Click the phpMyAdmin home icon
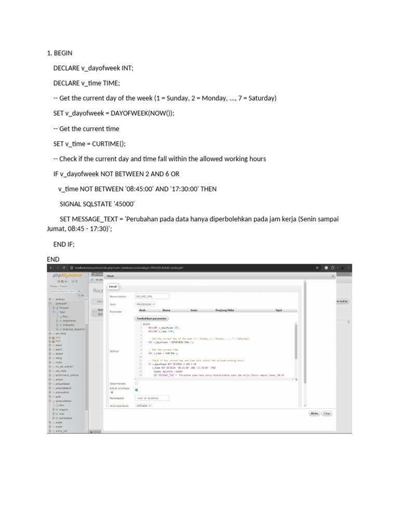399x532 pixels. click(x=59, y=281)
